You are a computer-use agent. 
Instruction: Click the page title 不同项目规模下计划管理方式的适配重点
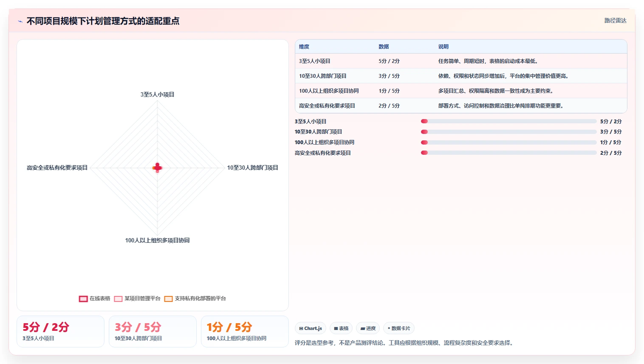coord(103,21)
